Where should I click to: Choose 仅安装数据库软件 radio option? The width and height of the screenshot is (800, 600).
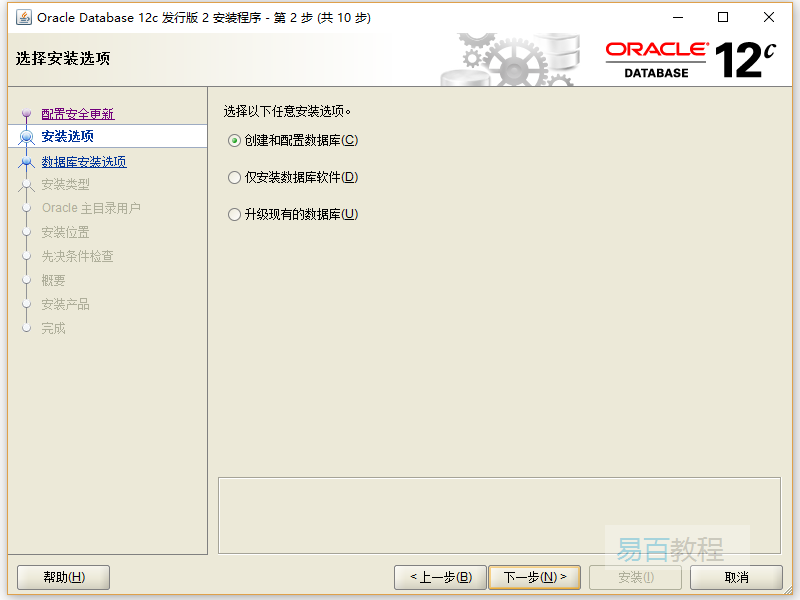[235, 178]
